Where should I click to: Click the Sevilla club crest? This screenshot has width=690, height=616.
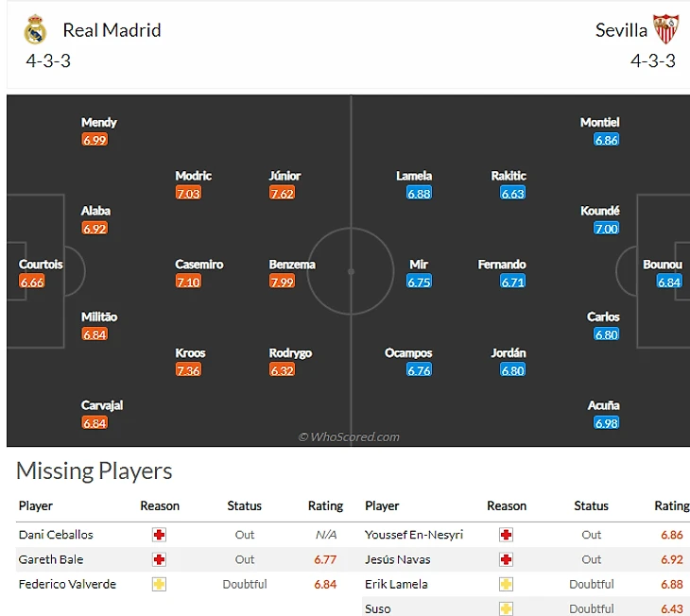click(666, 30)
